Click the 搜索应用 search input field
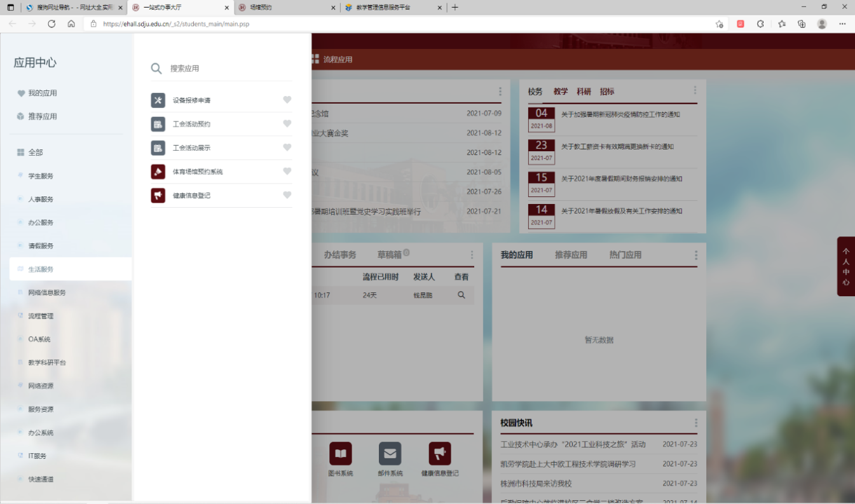Screen dimensions: 855x504 pyautogui.click(x=229, y=69)
